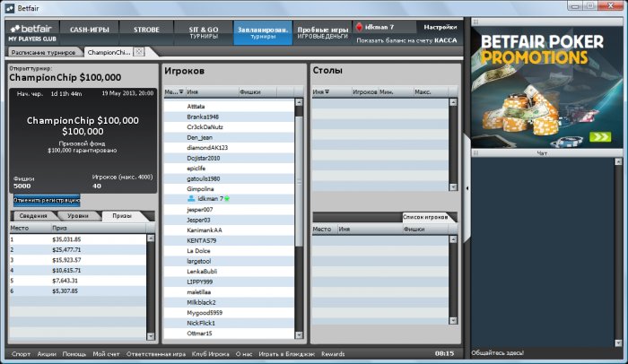Click Показать баланс на счету
The height and width of the screenshot is (364, 628).
click(x=395, y=40)
